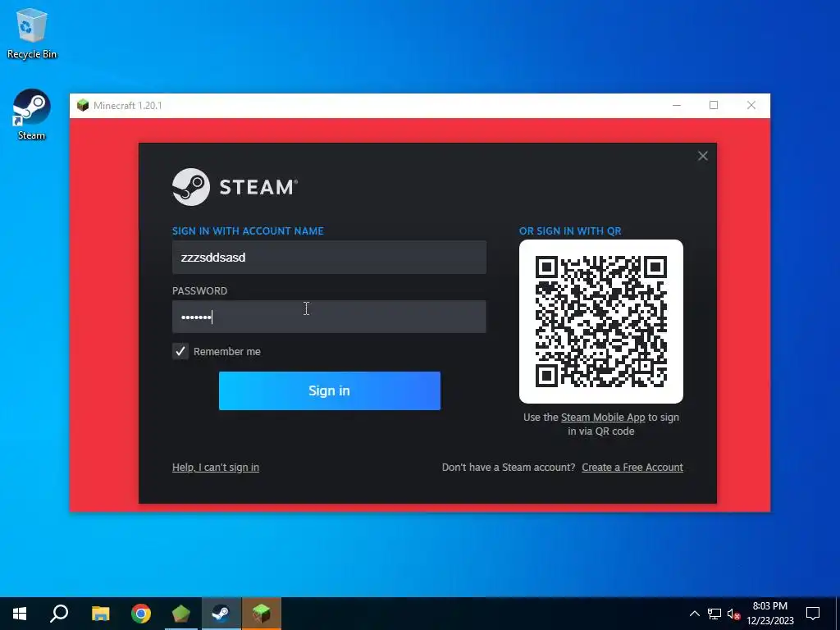Screen dimensions: 840x630
Task: Open the clock showing 8:03 PM
Action: point(769,614)
